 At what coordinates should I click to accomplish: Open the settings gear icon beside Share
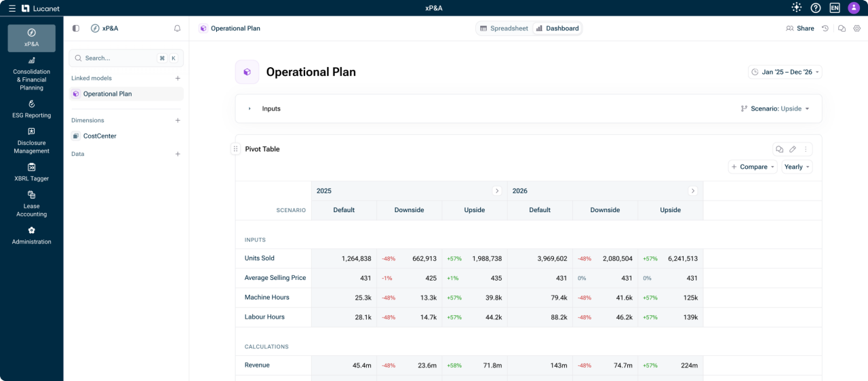point(857,28)
